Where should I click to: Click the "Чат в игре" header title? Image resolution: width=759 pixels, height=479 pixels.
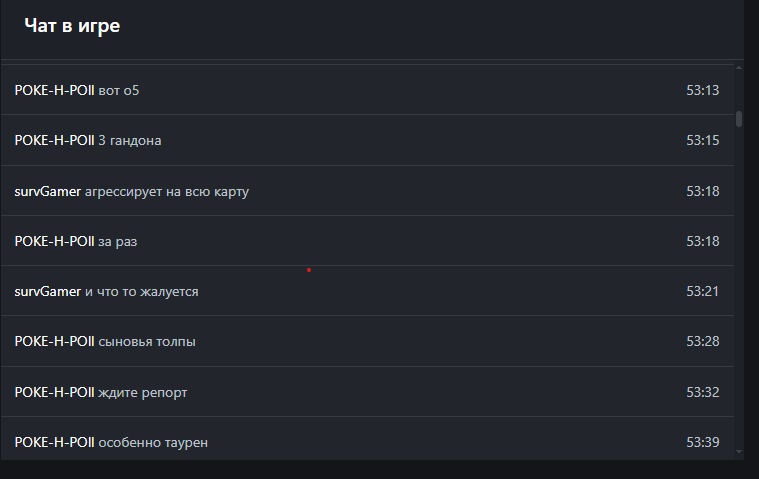pyautogui.click(x=72, y=26)
